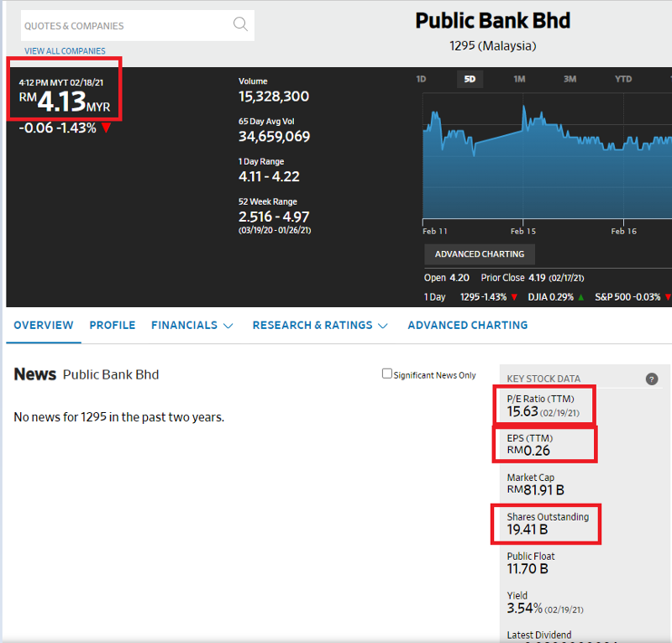Type in the Quotes & Companies search field

(124, 26)
